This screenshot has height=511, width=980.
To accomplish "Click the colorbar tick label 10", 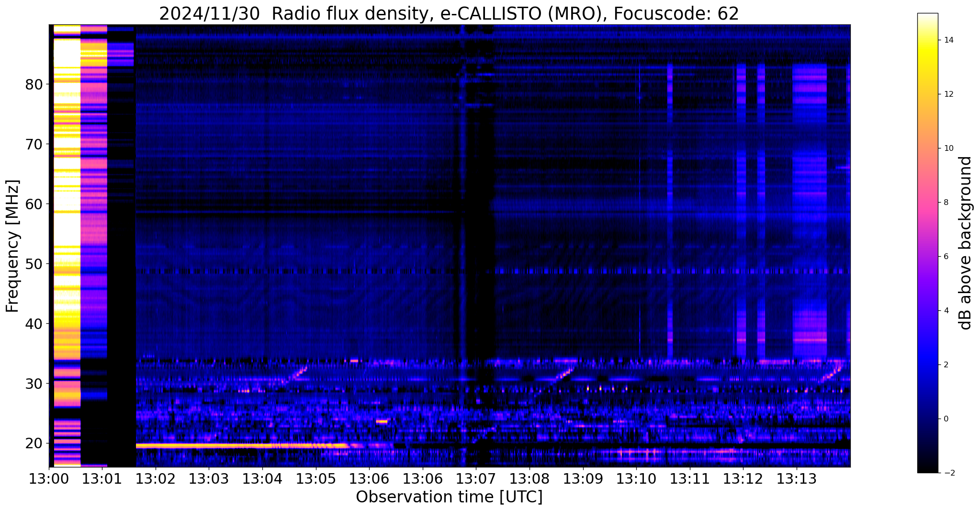I will tap(947, 148).
